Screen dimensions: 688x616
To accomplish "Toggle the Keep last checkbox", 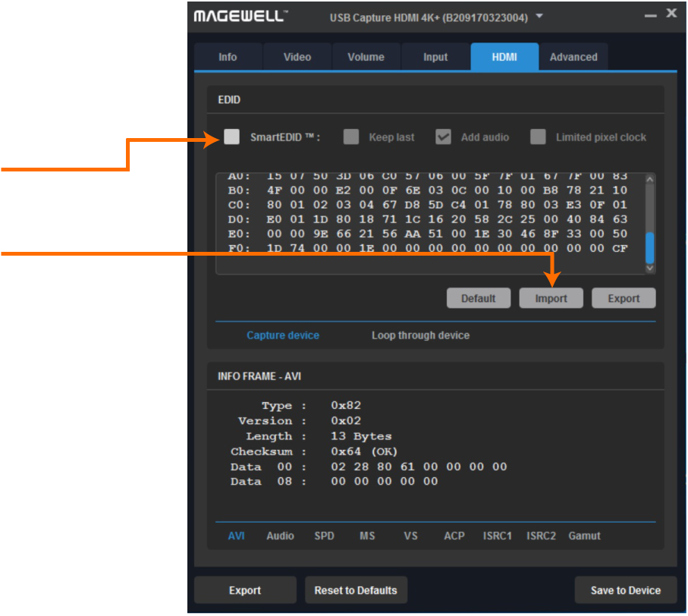I will 351,137.
